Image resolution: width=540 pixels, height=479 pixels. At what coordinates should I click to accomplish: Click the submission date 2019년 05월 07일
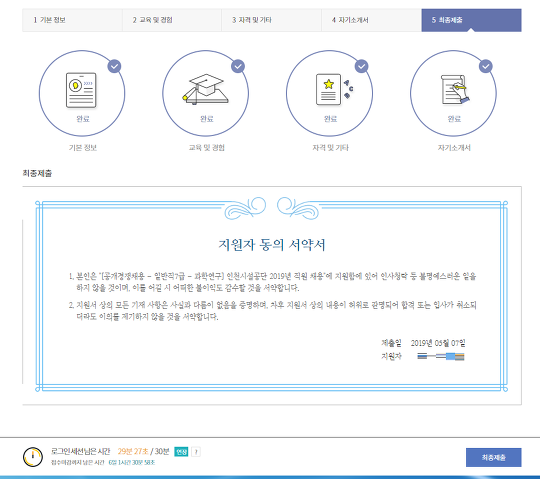(x=438, y=343)
